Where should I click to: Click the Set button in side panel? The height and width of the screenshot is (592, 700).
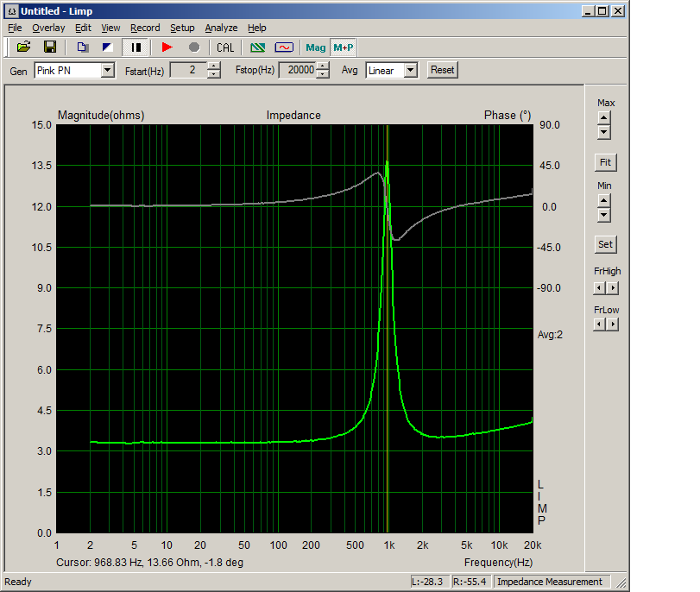coord(605,244)
